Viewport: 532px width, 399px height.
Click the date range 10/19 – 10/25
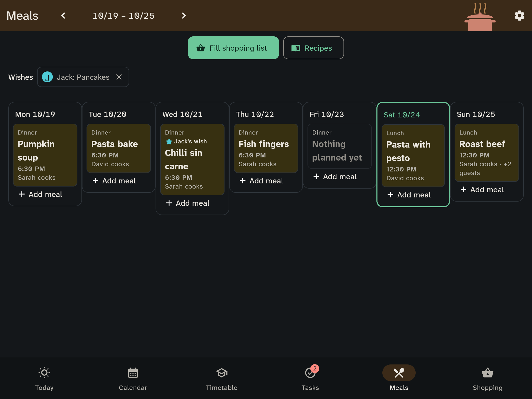123,16
